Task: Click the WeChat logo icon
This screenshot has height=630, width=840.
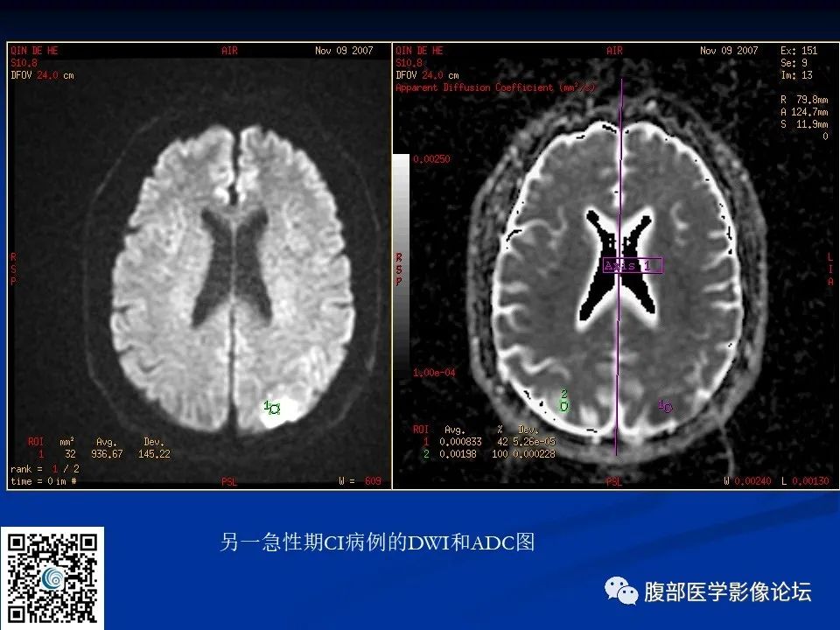Action: pyautogui.click(x=621, y=591)
